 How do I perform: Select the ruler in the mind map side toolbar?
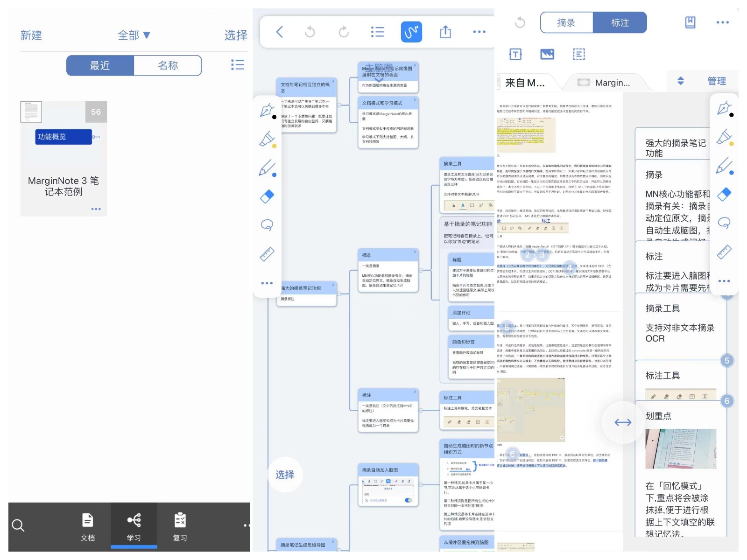coord(267,254)
